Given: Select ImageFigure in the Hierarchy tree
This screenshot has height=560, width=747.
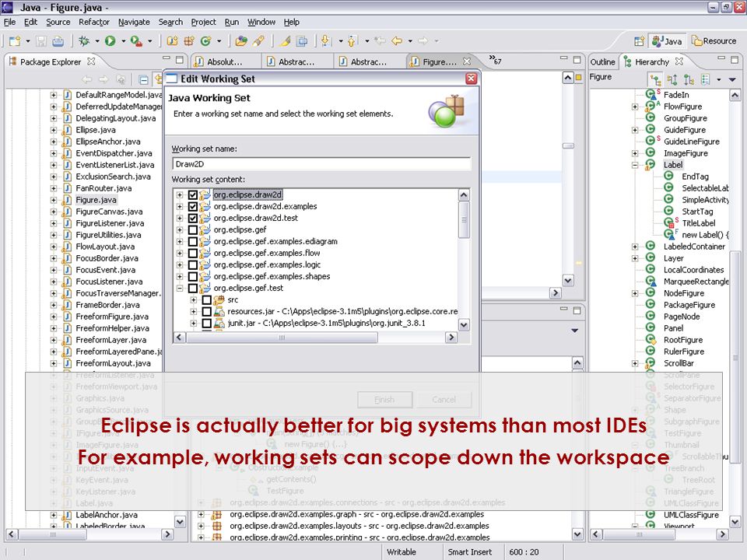Looking at the screenshot, I should pos(686,153).
